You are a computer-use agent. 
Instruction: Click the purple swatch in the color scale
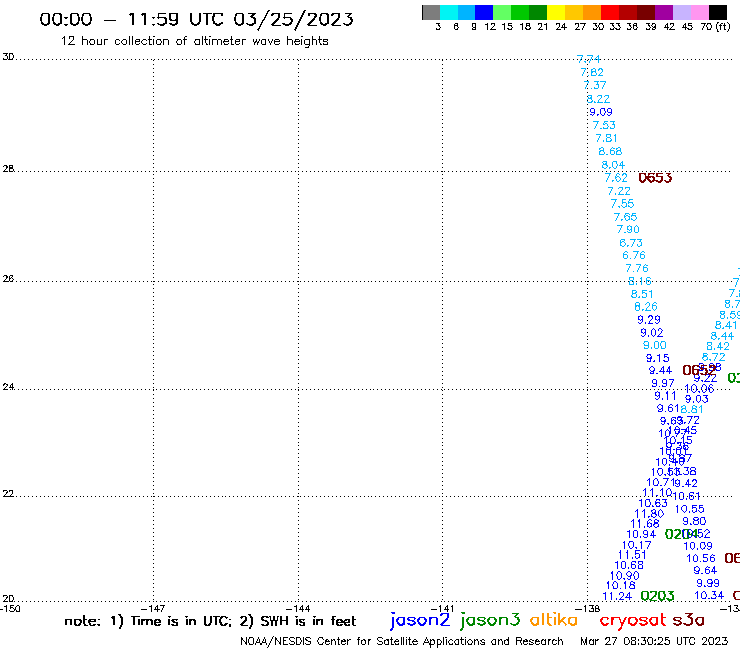664,12
